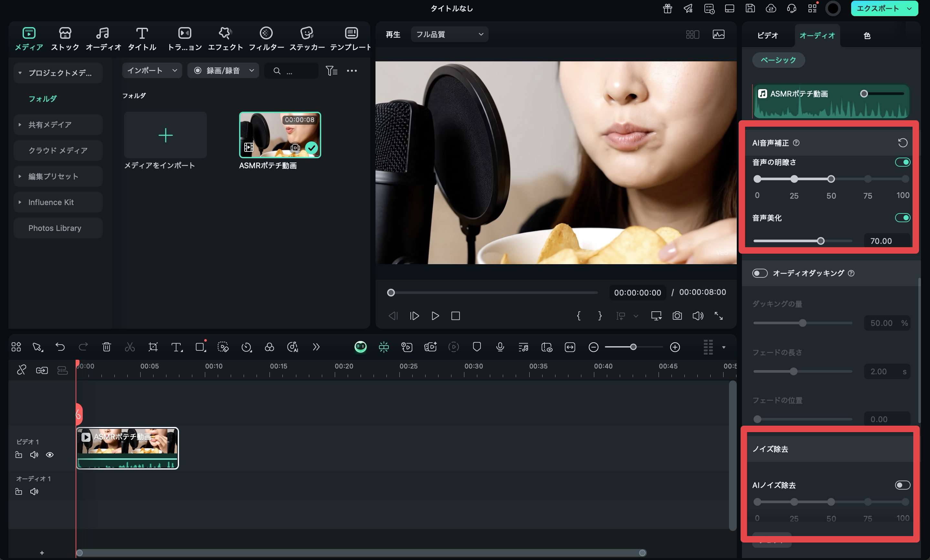Mute the オーディオ 1 track
Viewport: 930px width, 560px height.
(x=34, y=491)
